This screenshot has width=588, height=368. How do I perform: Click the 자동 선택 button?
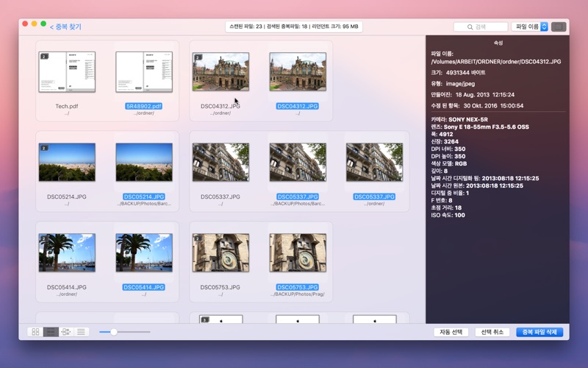[451, 332]
